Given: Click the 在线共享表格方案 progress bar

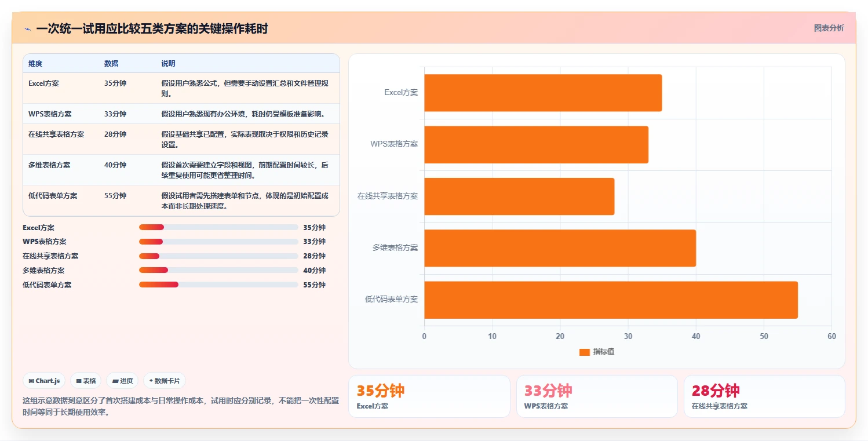Looking at the screenshot, I should 218,256.
